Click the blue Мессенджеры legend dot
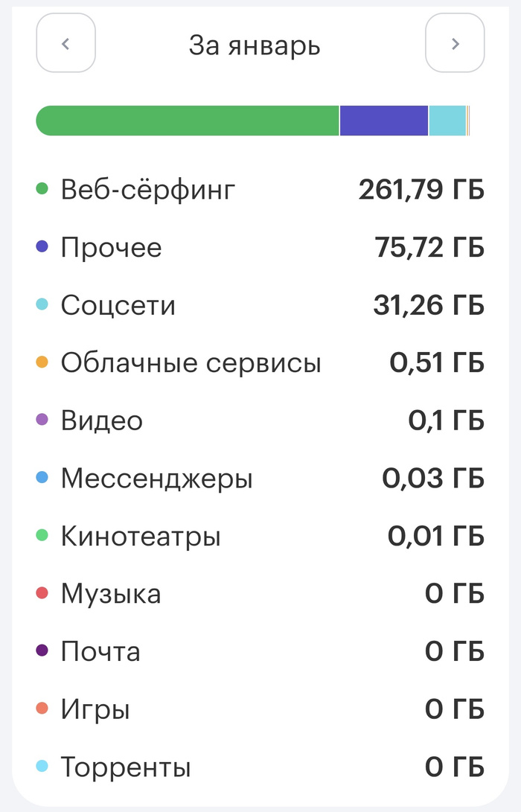The height and width of the screenshot is (812, 521). (42, 478)
